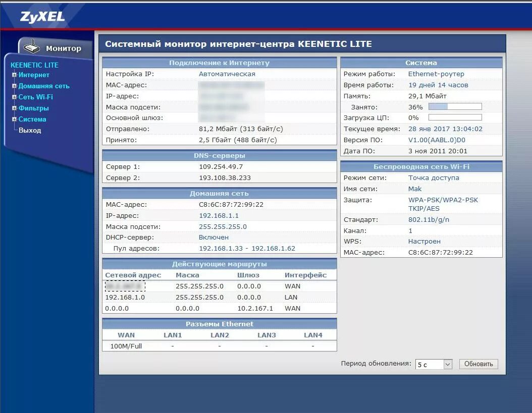Click the Сетевой адрес column header

point(133,275)
